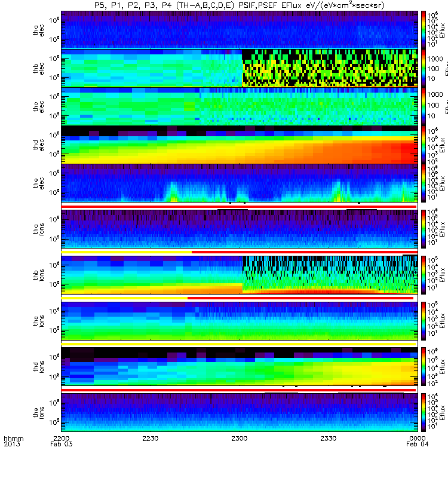Click the red bar segment above thc ions
Viewport: 448px width, 478px height.
(x=300, y=298)
